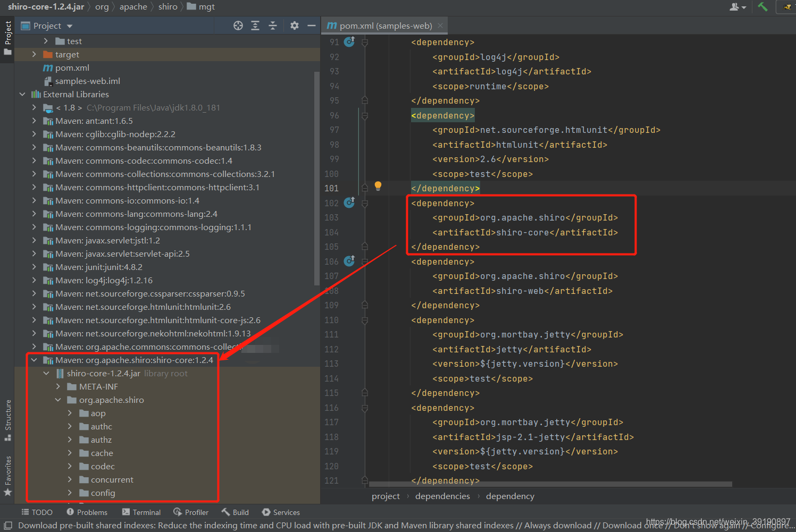This screenshot has height=532, width=796.
Task: Open Project panel settings gear
Action: [295, 26]
